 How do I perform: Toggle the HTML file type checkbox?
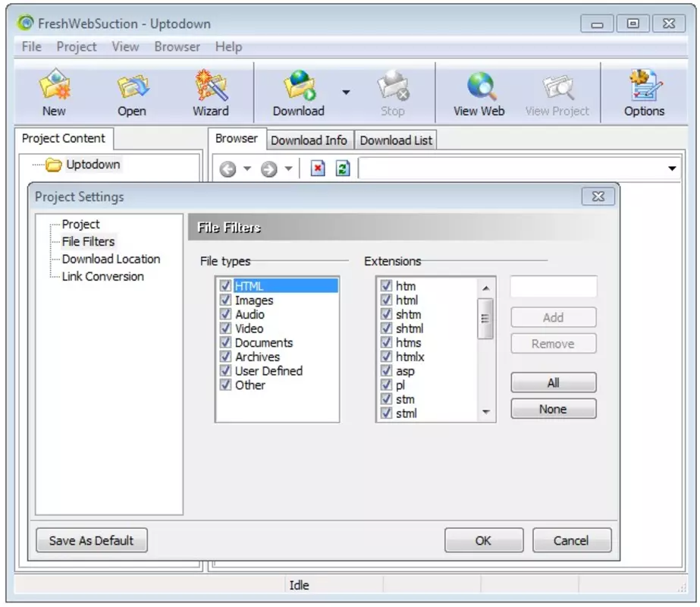(x=225, y=286)
